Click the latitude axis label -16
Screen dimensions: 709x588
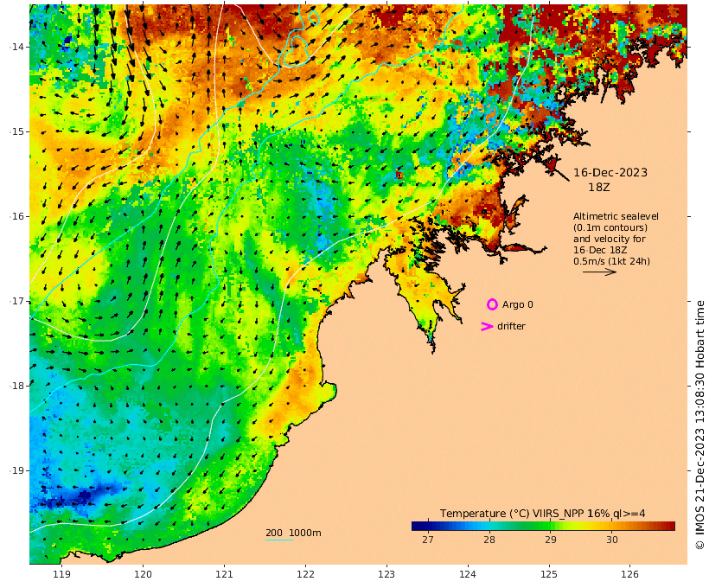point(17,217)
